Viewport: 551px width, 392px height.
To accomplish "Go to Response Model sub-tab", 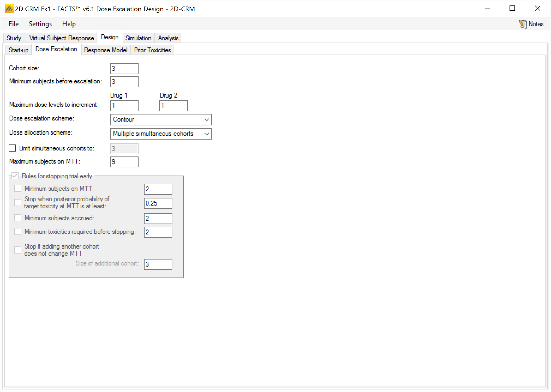I will (106, 50).
